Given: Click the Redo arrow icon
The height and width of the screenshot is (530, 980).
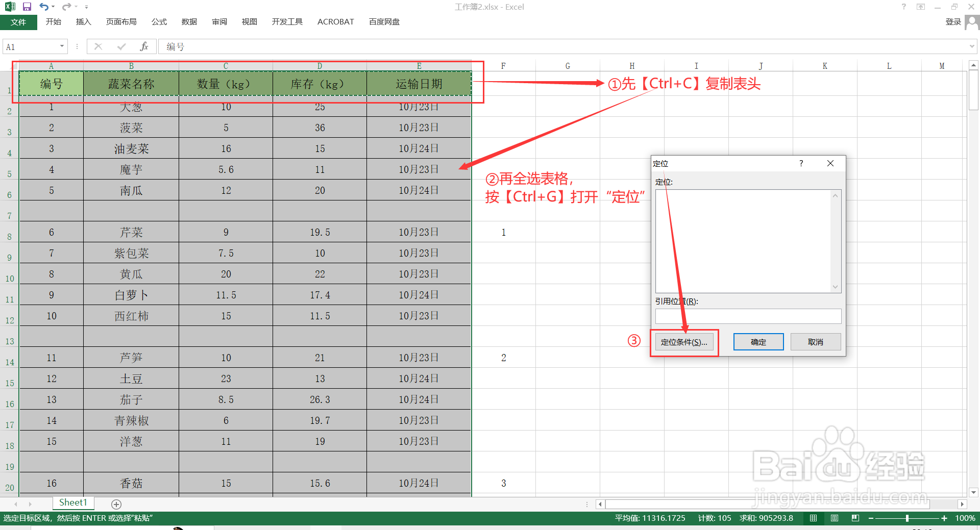Looking at the screenshot, I should (x=67, y=7).
